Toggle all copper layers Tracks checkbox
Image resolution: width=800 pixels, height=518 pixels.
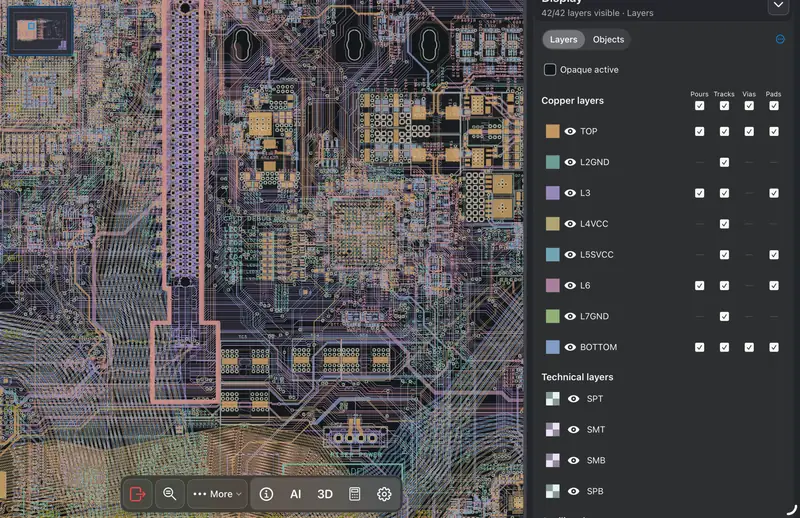pyautogui.click(x=724, y=106)
